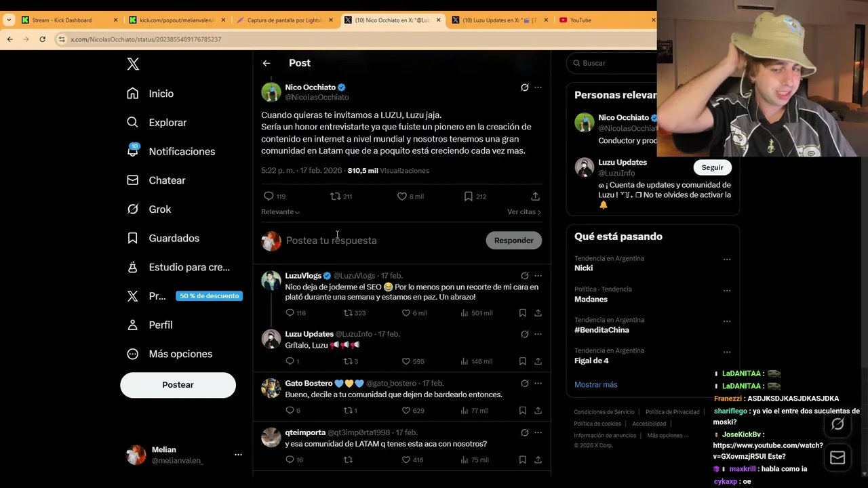This screenshot has width=868, height=488.
Task: Open Grok from sidebar
Action: (x=149, y=209)
